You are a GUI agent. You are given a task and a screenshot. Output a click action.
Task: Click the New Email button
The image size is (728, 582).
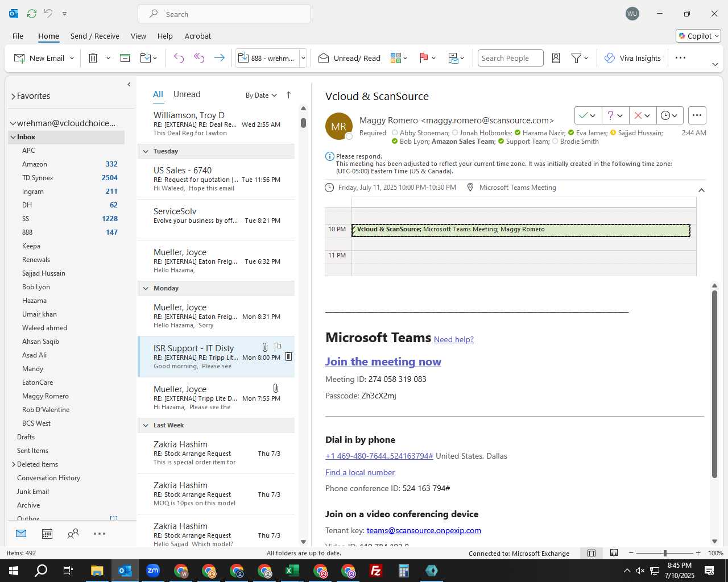(40, 58)
